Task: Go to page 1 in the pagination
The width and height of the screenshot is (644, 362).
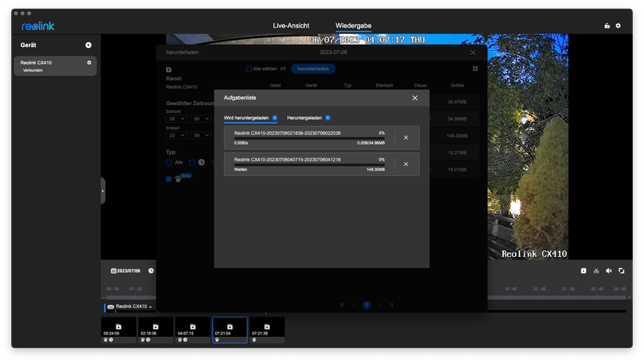Action: tap(367, 305)
